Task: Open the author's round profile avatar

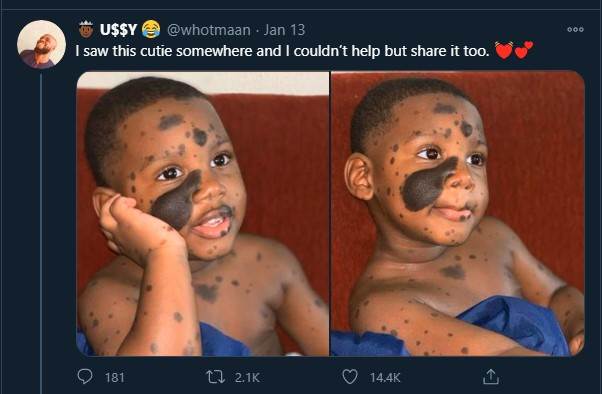Action: (41, 44)
